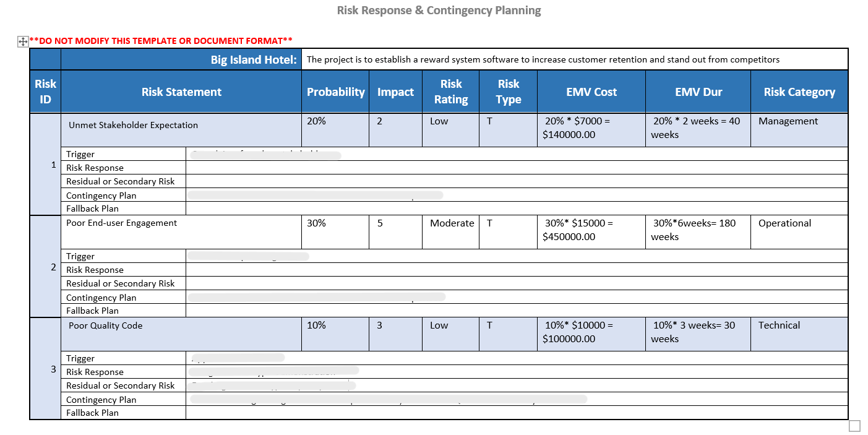Click Risk ID number '1' cell
Viewport: 868px width, 435px height.
point(45,164)
